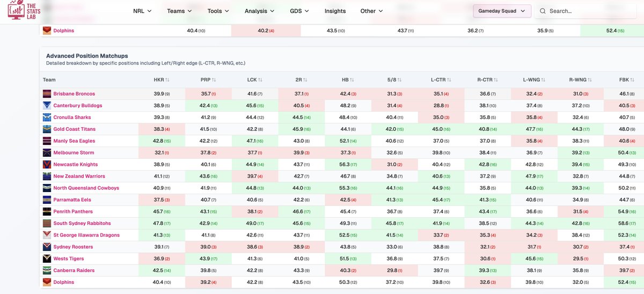Expand the Teams navigation menu
644x294 pixels.
coord(179,11)
